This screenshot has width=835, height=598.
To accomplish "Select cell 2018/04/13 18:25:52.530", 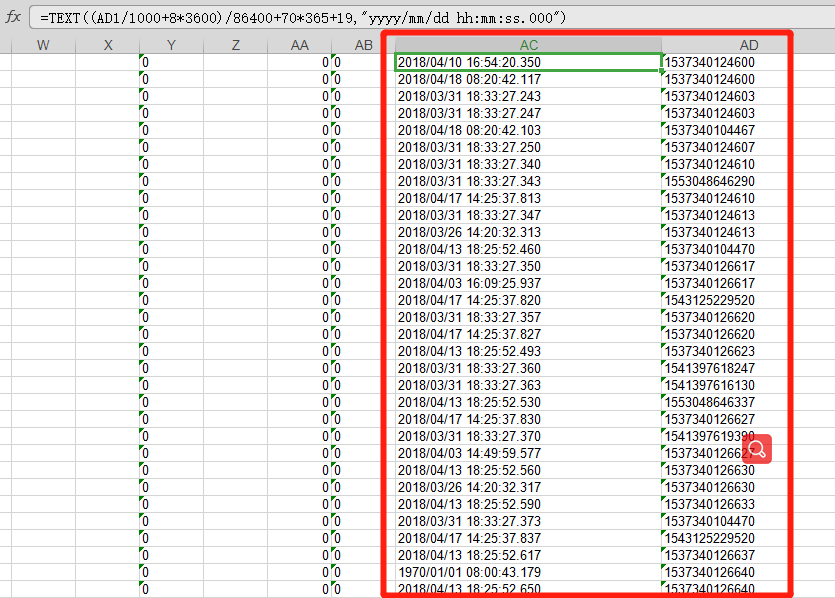I will point(528,403).
